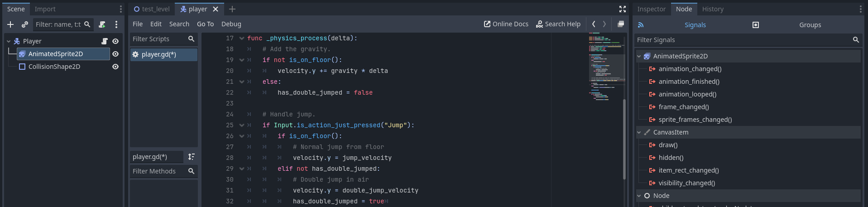Click the Filter Scripts field
This screenshot has height=207, width=868.
coord(163,39)
